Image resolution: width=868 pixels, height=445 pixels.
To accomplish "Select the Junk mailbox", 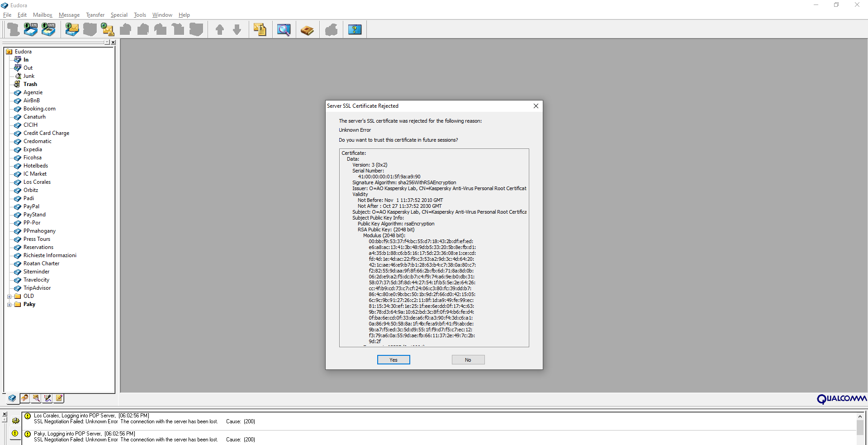I will point(29,76).
